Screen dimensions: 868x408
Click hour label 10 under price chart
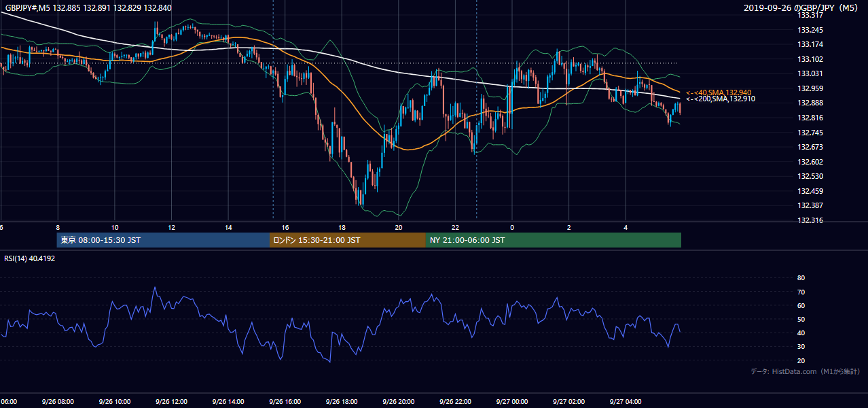pos(115,228)
